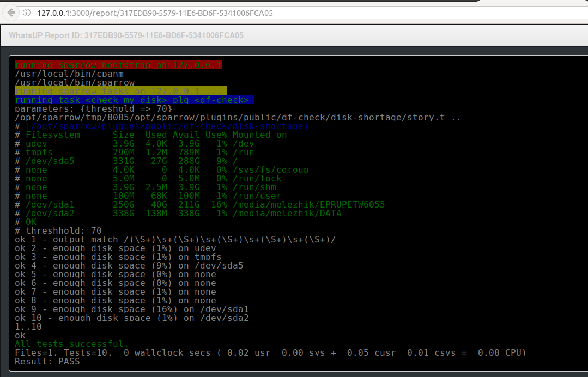Image resolution: width=588 pixels, height=377 pixels.
Task: Click the /dev/sda1 EPRUPETW6055 row
Action: coord(200,205)
